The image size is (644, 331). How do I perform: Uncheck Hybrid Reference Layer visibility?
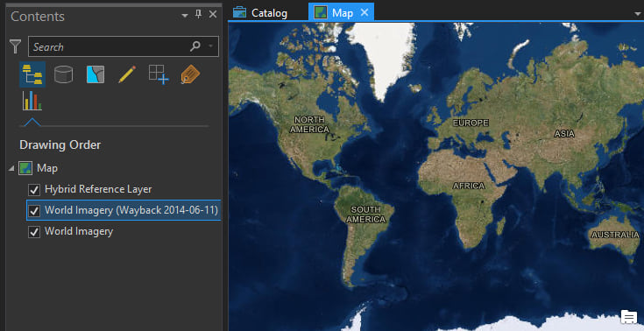(x=34, y=190)
